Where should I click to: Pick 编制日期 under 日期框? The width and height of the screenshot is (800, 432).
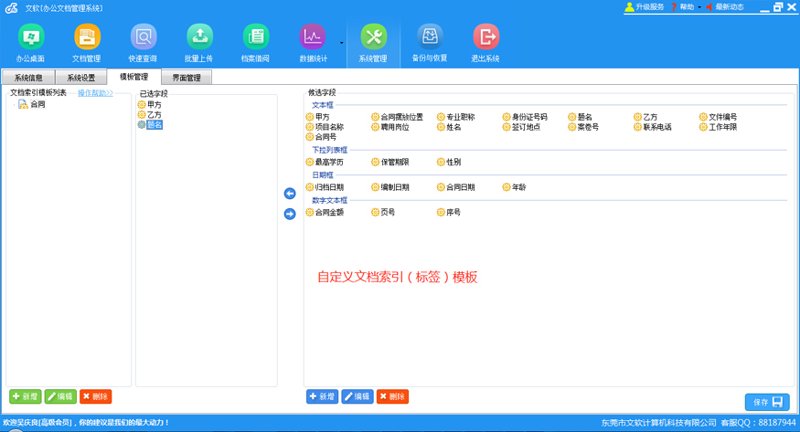(390, 187)
